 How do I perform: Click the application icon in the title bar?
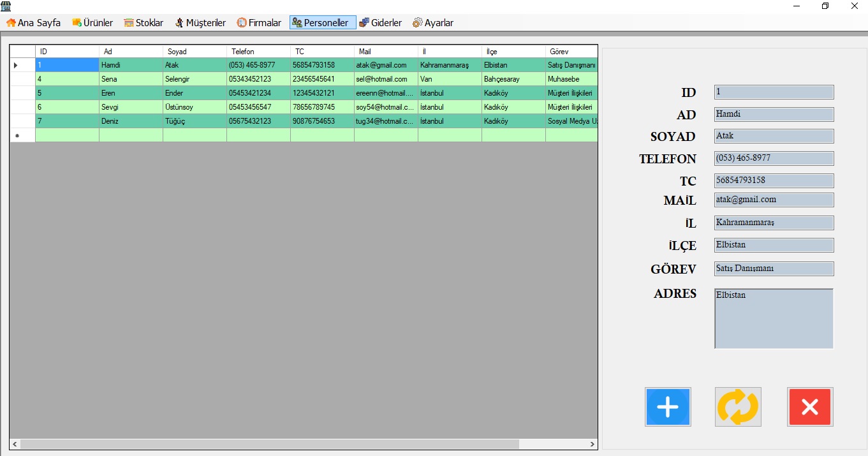click(x=6, y=6)
